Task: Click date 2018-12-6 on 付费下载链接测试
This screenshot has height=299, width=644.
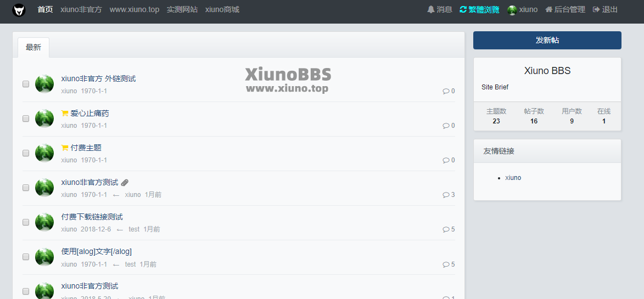Action: (96, 229)
